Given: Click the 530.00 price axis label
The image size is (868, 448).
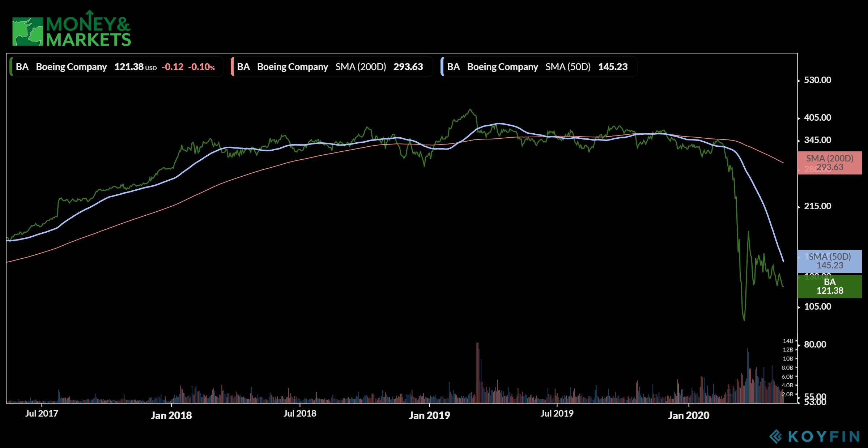Looking at the screenshot, I should point(817,80).
